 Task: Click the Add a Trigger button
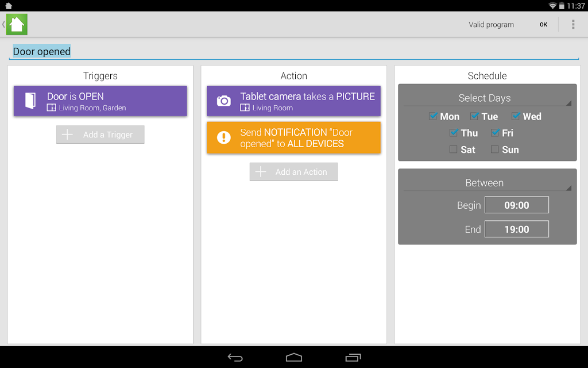pyautogui.click(x=100, y=135)
